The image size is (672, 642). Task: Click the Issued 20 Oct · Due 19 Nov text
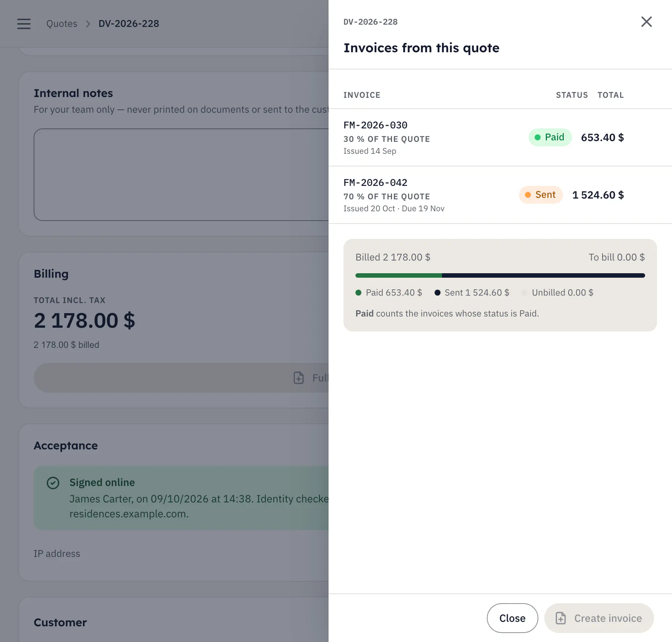pos(394,209)
